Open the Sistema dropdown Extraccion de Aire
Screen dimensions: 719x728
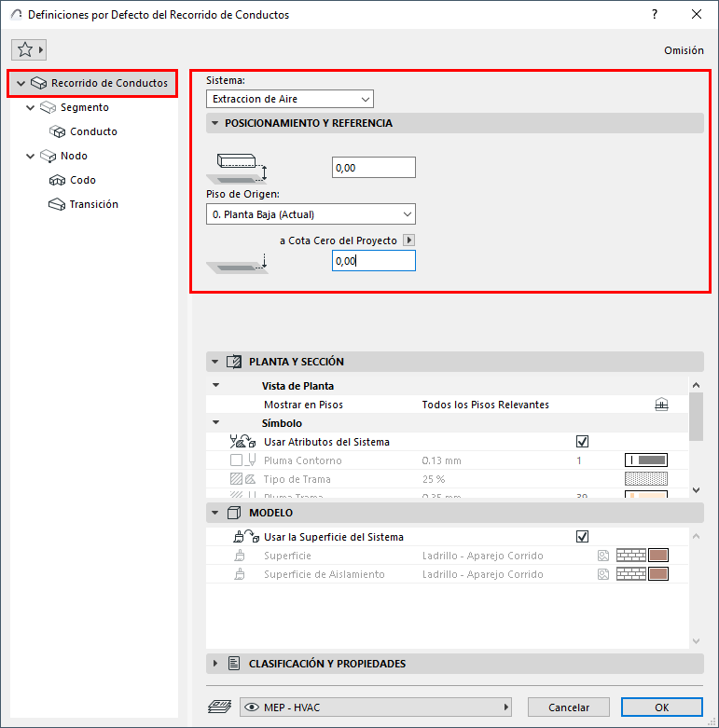point(290,99)
